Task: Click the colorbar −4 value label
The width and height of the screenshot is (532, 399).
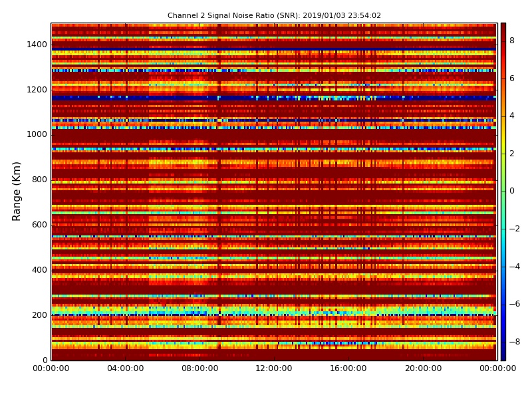Action: pyautogui.click(x=515, y=267)
